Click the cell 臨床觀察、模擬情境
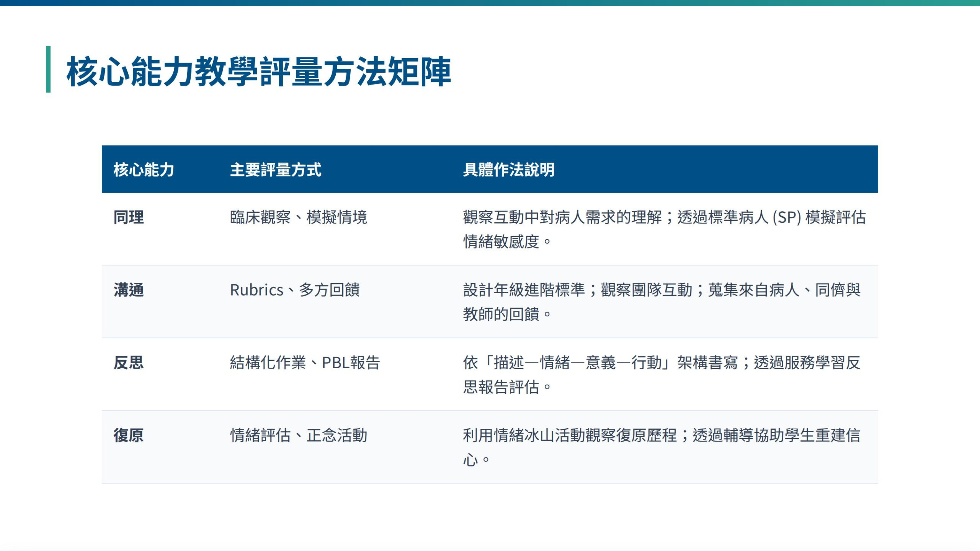The image size is (980, 551). tap(298, 218)
